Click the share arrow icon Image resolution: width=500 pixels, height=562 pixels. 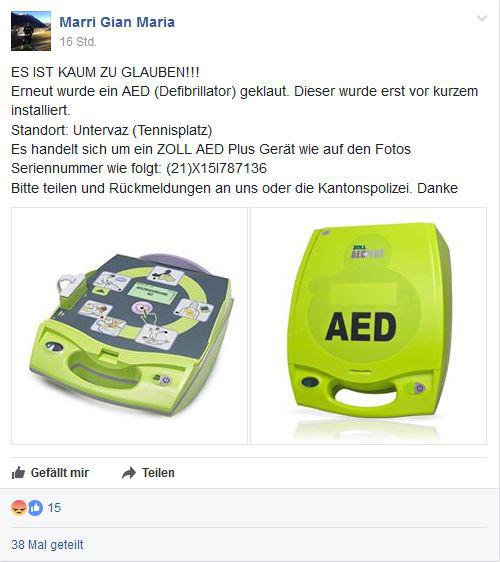click(129, 473)
